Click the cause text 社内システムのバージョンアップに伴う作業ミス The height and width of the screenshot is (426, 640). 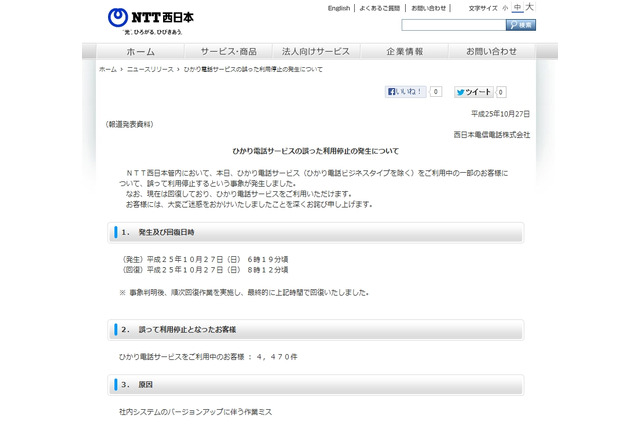point(196,412)
